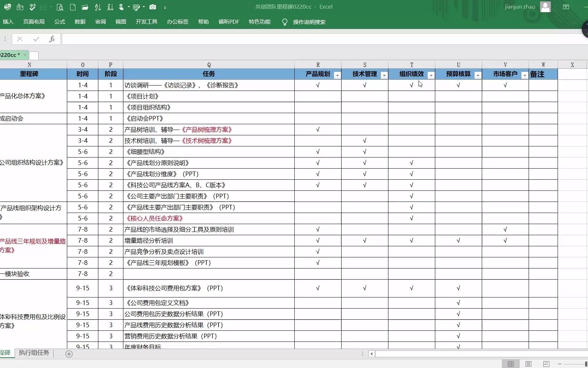Expand the Quick Access Toolbar customization dropdown
Viewport: 588px width, 368px height.
pyautogui.click(x=165, y=7)
